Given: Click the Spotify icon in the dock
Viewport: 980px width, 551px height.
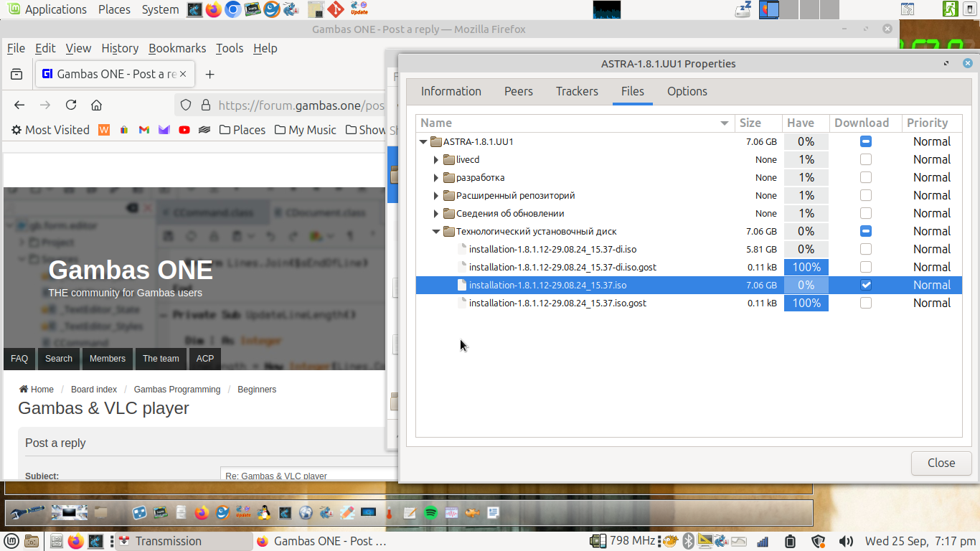Looking at the screenshot, I should 430,513.
